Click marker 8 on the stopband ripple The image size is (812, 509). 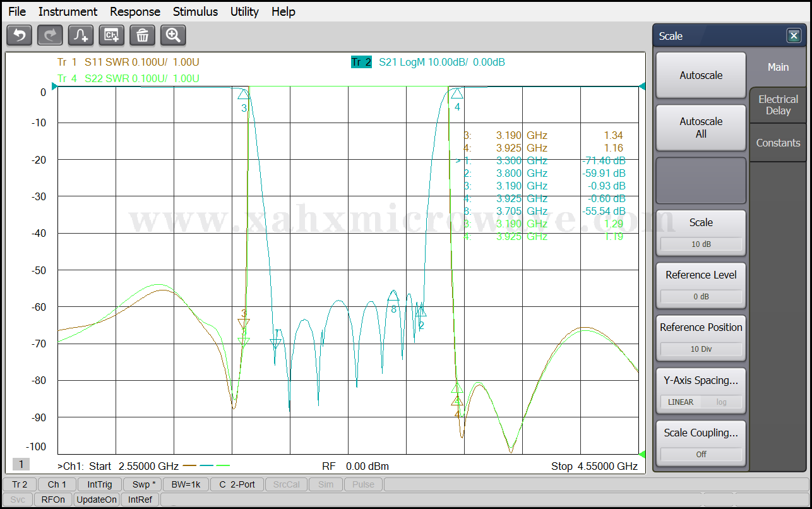tap(393, 296)
